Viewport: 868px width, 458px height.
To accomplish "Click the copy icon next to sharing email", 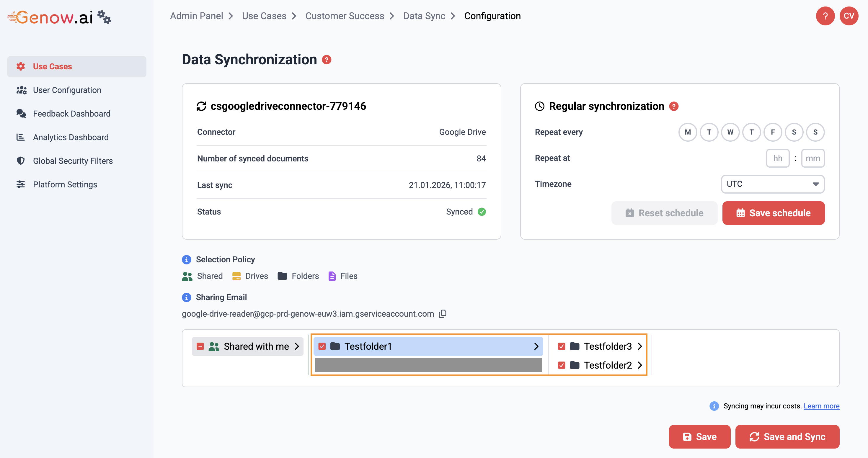I will point(443,313).
